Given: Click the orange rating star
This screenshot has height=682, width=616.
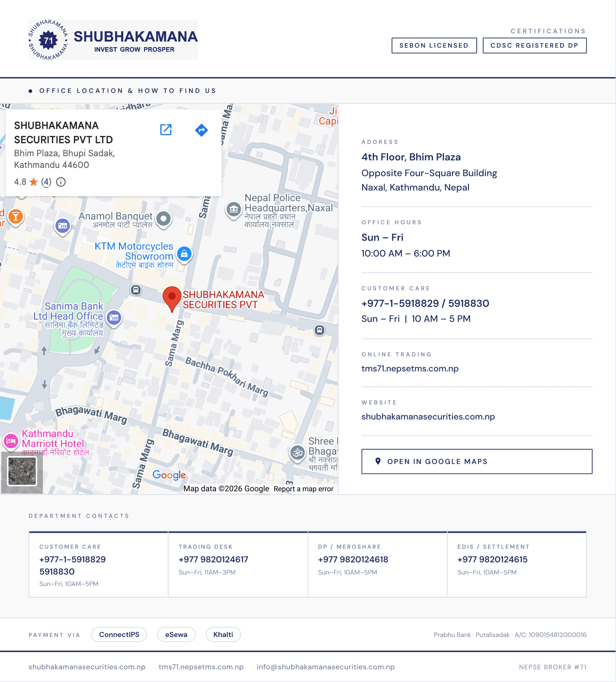Looking at the screenshot, I should click(x=33, y=182).
